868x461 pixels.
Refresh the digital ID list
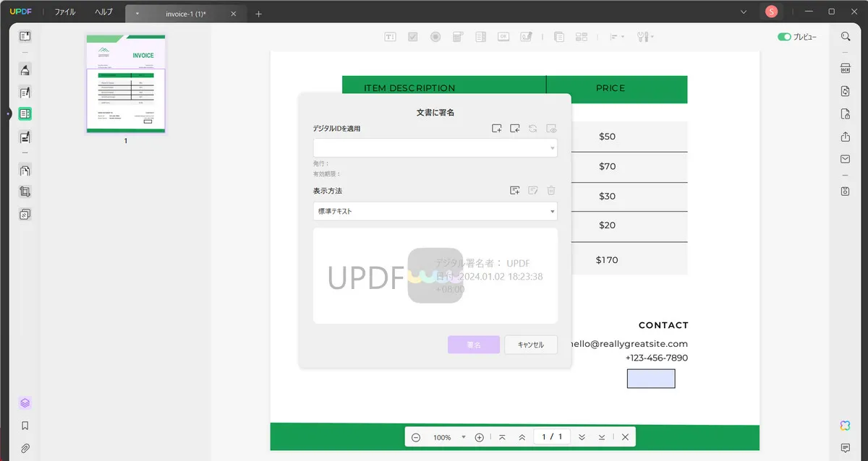533,129
